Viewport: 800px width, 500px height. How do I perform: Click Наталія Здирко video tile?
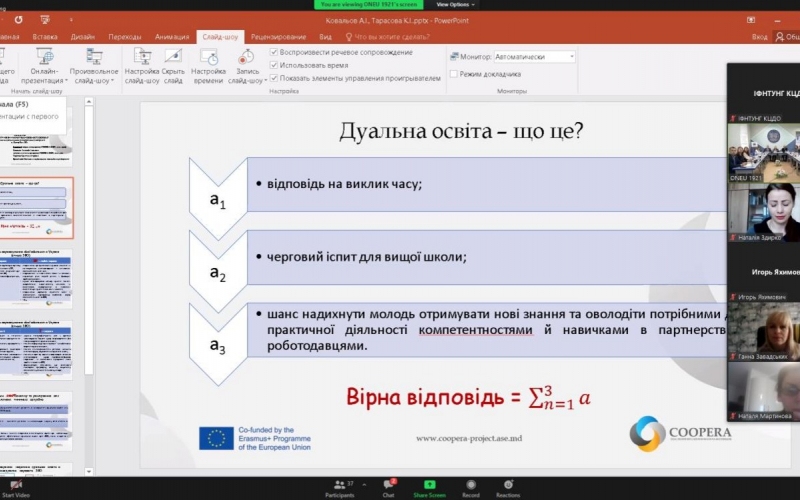point(764,212)
